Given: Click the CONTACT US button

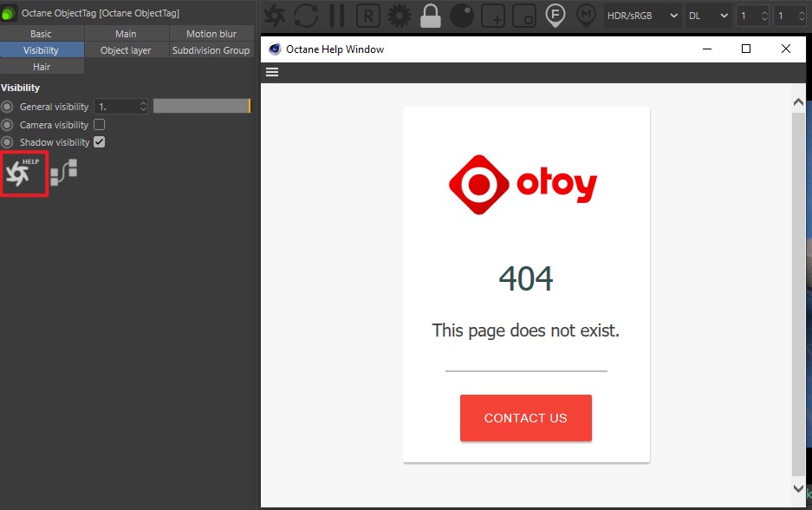Looking at the screenshot, I should pos(526,418).
